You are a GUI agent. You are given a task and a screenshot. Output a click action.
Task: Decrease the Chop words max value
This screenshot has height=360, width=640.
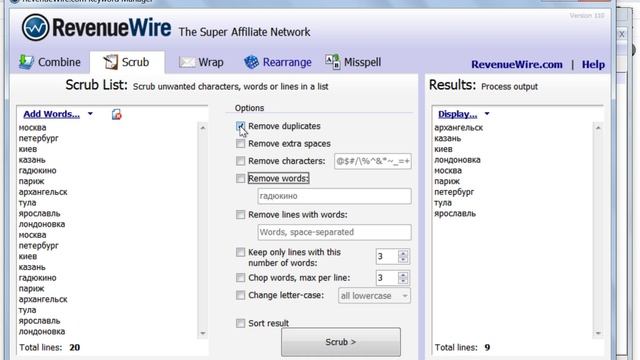[x=403, y=281]
